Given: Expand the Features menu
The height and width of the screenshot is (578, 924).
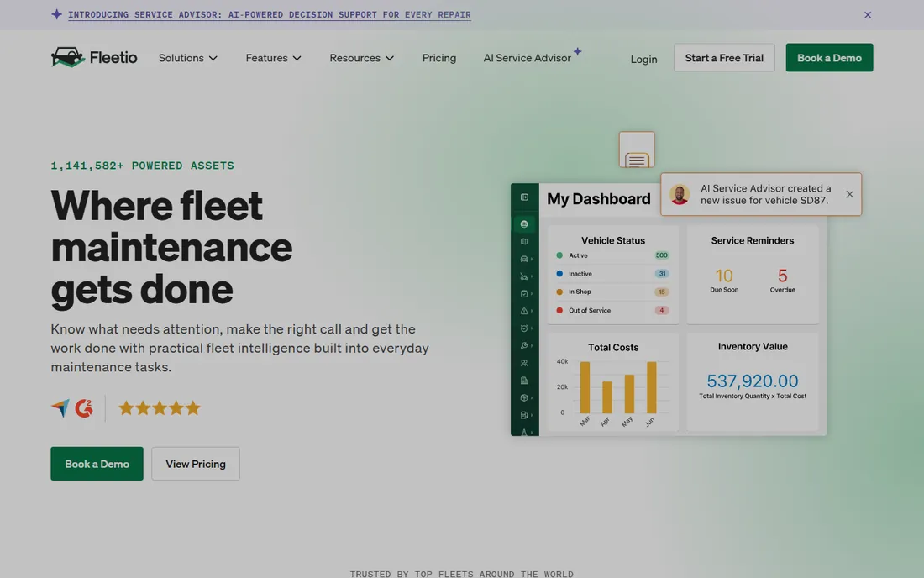Looking at the screenshot, I should 274,58.
